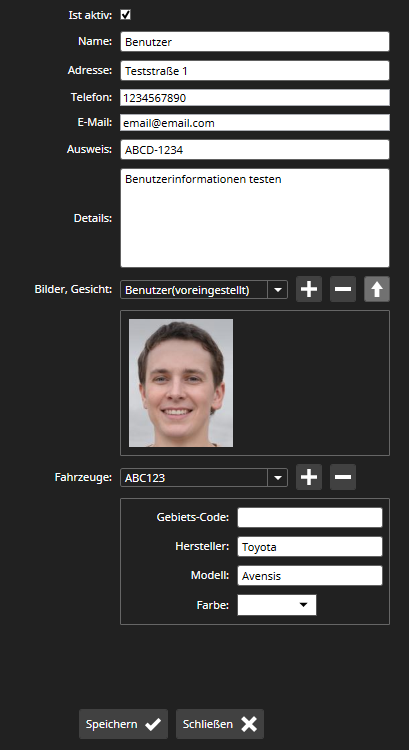Click Schließen to close the form
This screenshot has width=409, height=750.
pos(220,724)
